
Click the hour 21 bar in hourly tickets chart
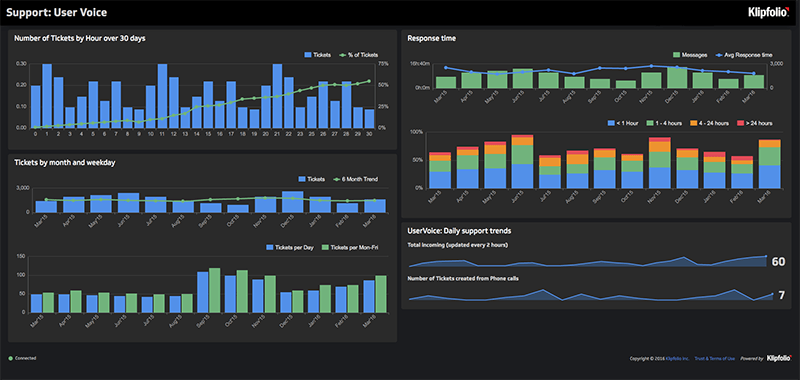click(277, 96)
